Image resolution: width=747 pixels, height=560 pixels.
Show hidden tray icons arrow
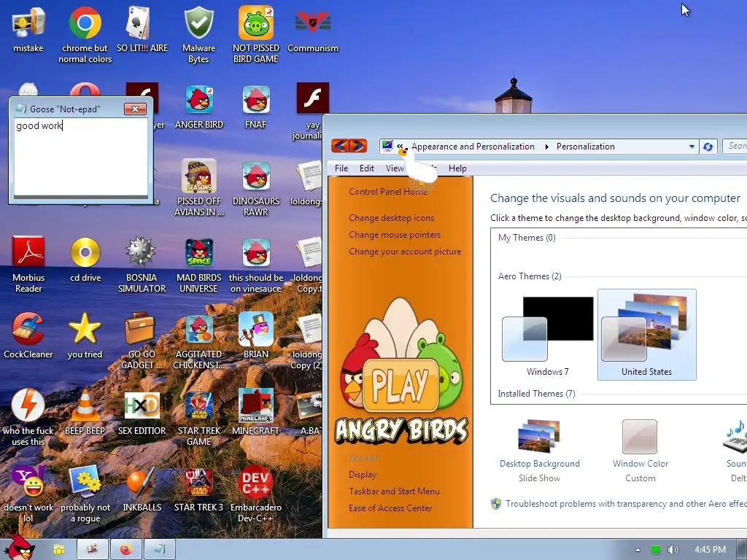638,550
